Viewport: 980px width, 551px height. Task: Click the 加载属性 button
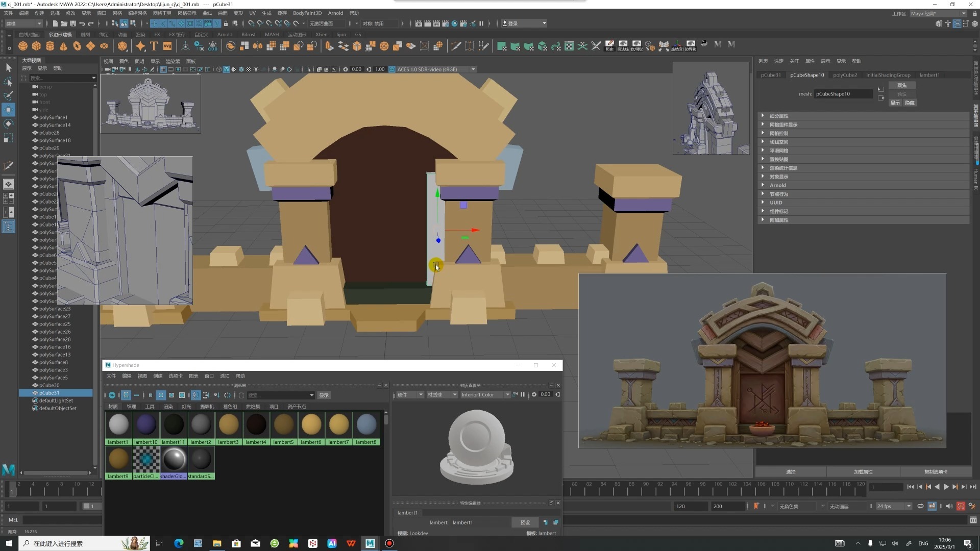[x=863, y=472]
